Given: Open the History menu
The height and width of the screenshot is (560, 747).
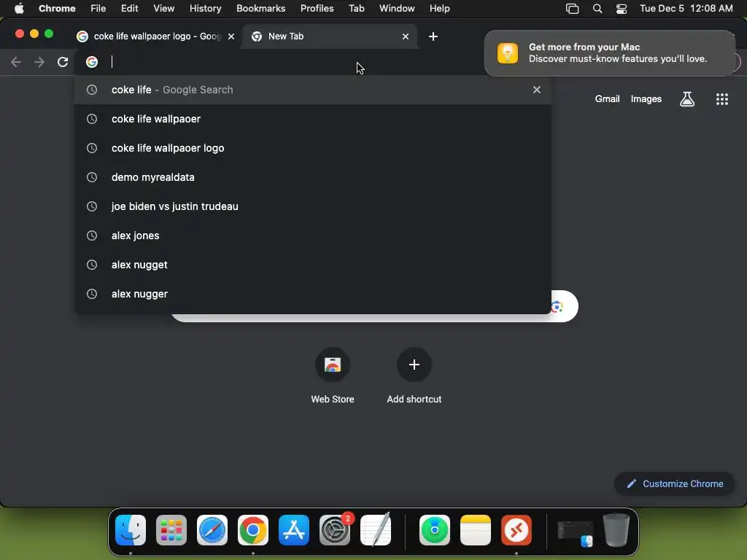Looking at the screenshot, I should 205,9.
